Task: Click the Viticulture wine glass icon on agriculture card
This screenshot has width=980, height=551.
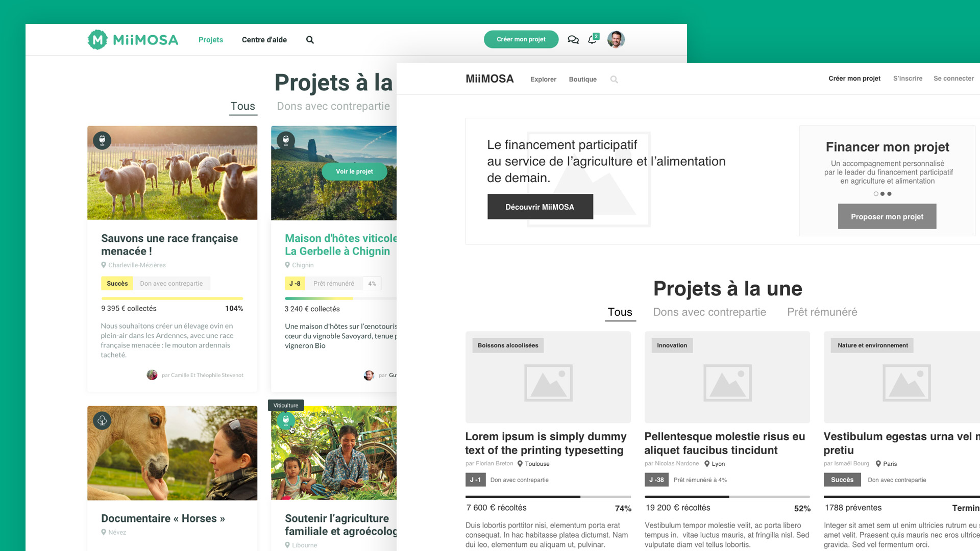Action: click(x=286, y=420)
